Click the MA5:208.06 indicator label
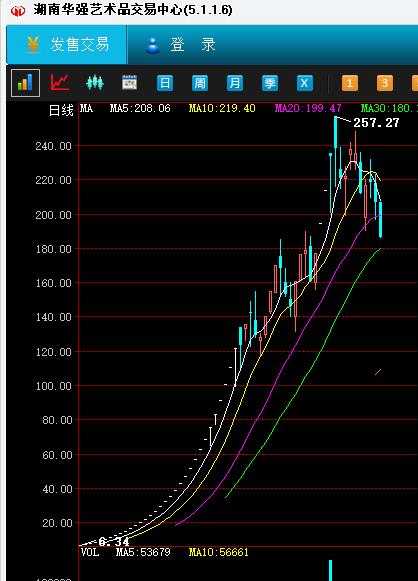Screen dimensions: 418x581 click(140, 109)
